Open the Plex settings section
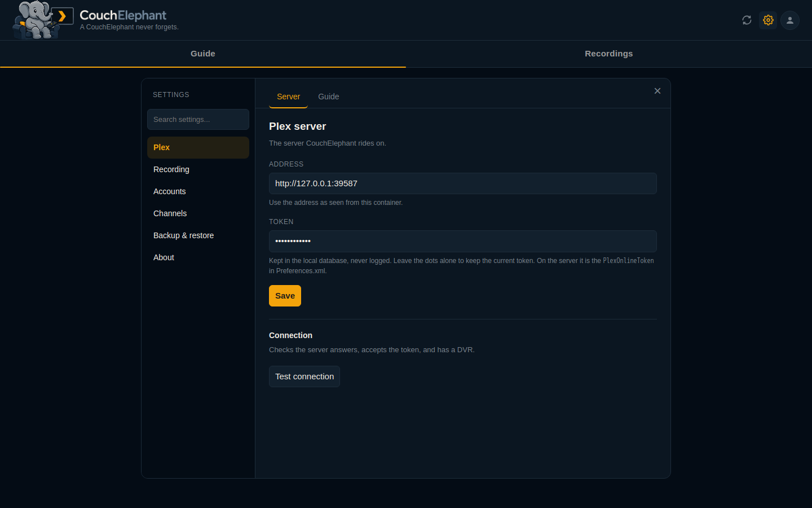Viewport: 812px width, 508px height. point(198,147)
